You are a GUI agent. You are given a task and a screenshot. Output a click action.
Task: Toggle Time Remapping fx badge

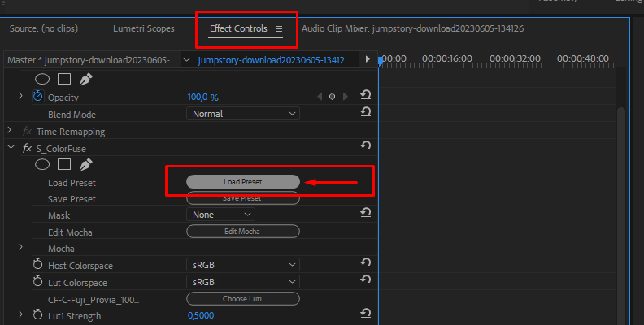(x=27, y=132)
